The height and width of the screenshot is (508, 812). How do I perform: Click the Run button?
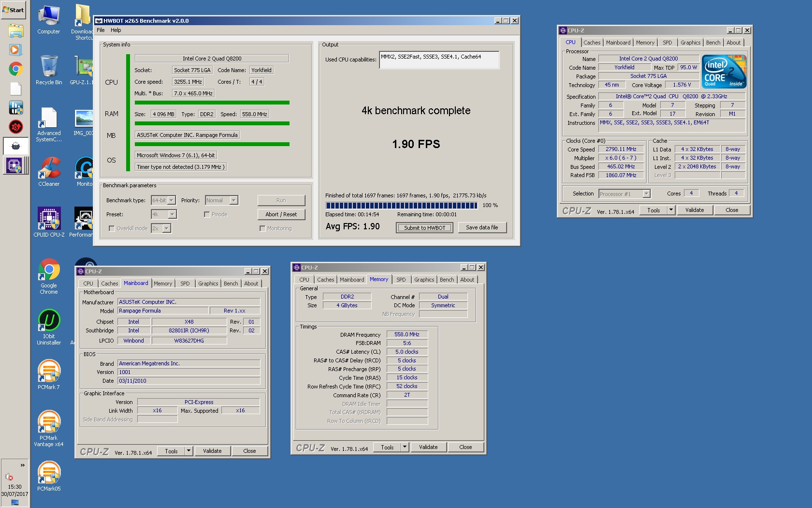pyautogui.click(x=281, y=200)
